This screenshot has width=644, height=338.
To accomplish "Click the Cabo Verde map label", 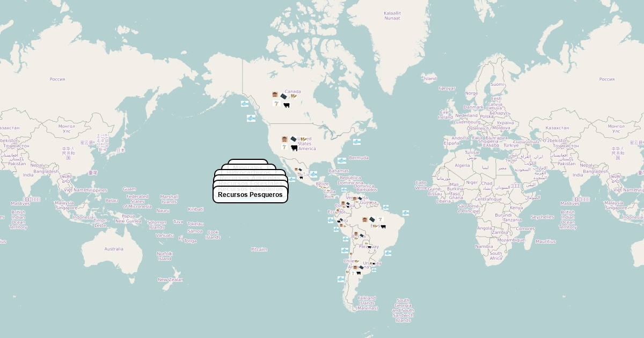I will click(x=421, y=185).
